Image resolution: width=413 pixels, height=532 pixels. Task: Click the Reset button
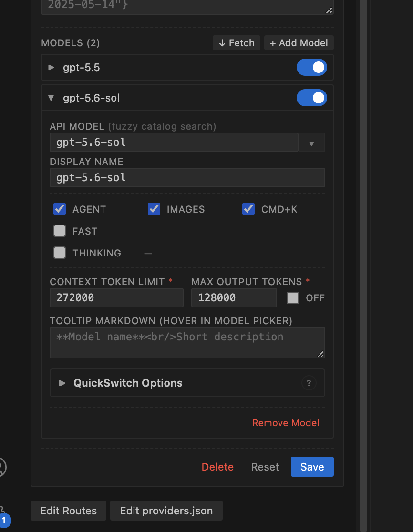tap(265, 467)
